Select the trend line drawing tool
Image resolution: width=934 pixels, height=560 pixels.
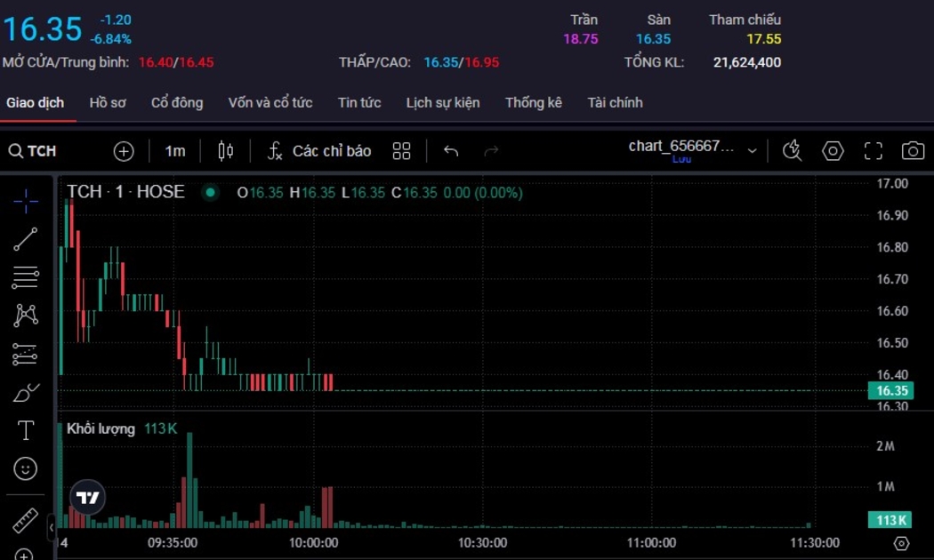click(x=25, y=239)
